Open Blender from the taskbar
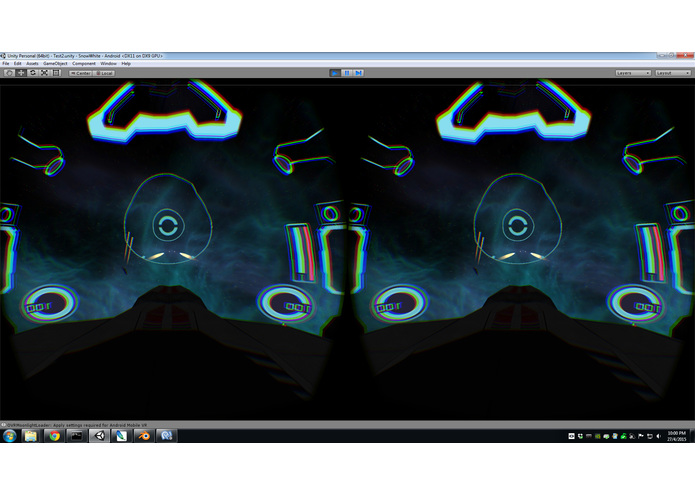695x494 pixels. 144,436
